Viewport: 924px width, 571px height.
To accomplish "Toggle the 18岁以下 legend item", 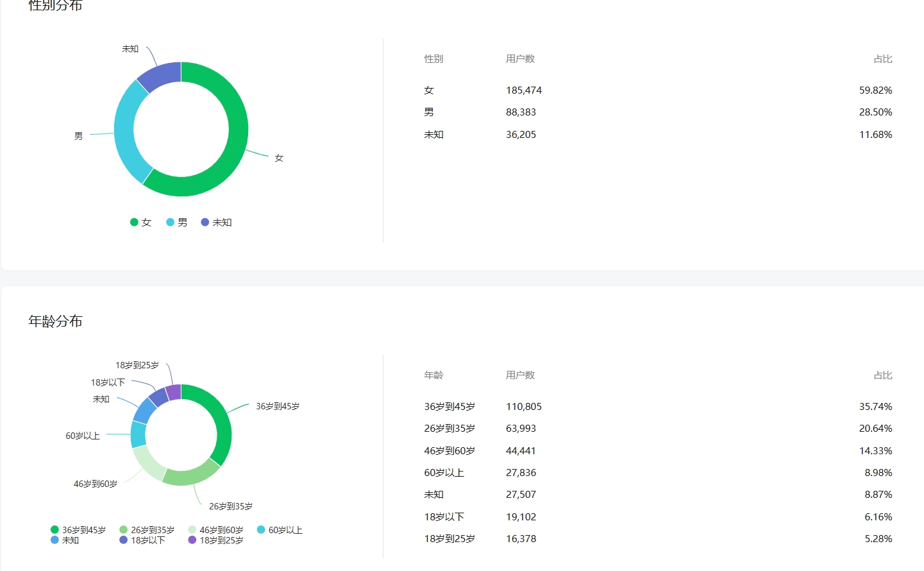I will pyautogui.click(x=142, y=540).
